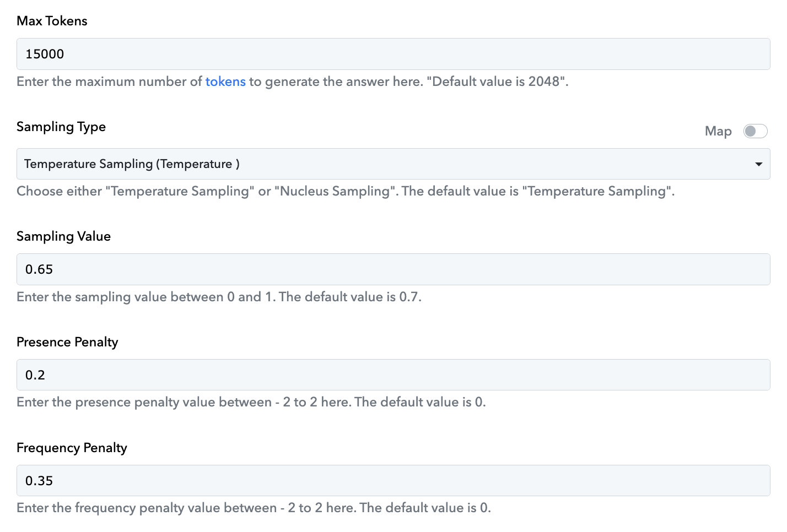Click the Frequency Penalty field with 0.35
The height and width of the screenshot is (532, 787).
[393, 481]
